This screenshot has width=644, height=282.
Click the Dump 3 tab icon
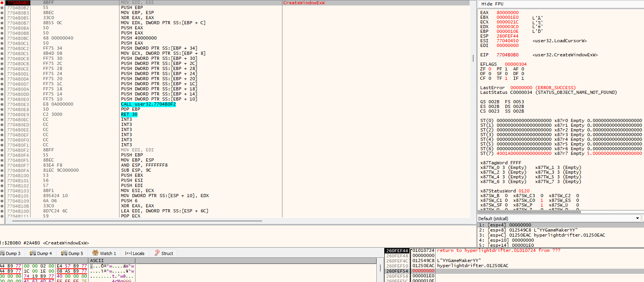coord(2,253)
